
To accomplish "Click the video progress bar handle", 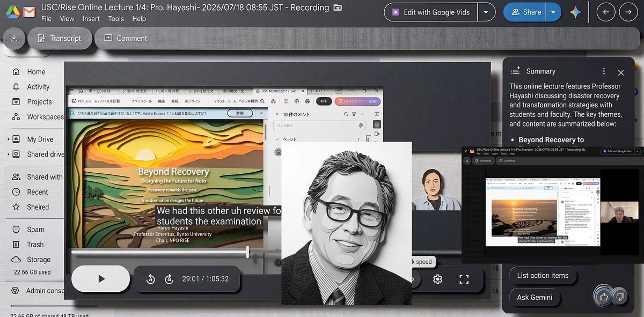I will coord(247,252).
